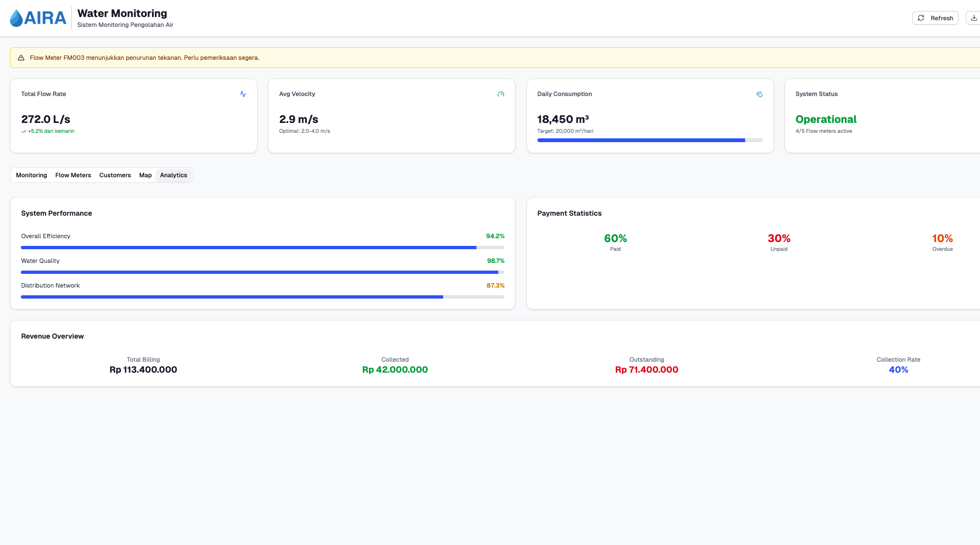
Task: Switch to the Monitoring tab
Action: [31, 175]
